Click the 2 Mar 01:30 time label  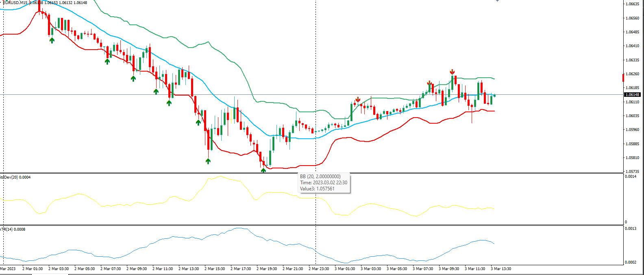33,268
